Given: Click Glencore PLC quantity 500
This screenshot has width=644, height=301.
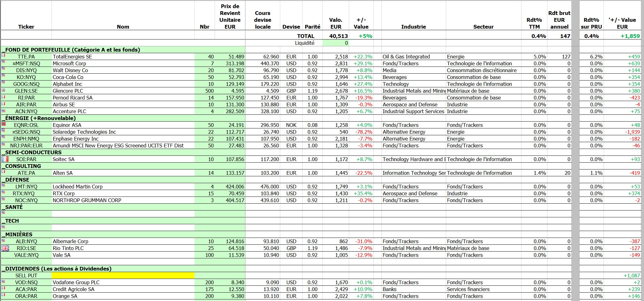Looking at the screenshot, I should (x=205, y=91).
